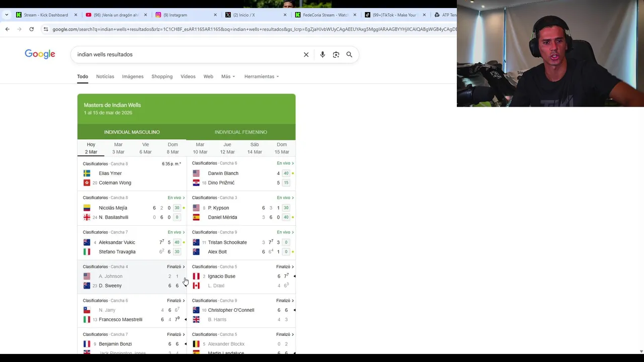Select Mar 10 Mar date
This screenshot has height=362, width=644.
click(x=200, y=148)
